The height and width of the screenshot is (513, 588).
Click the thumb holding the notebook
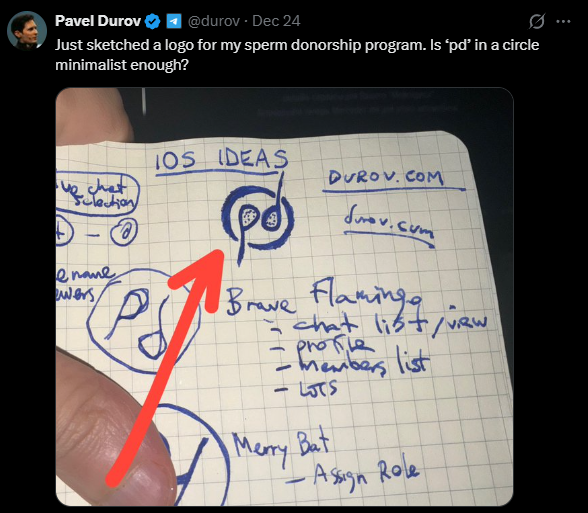(x=112, y=431)
